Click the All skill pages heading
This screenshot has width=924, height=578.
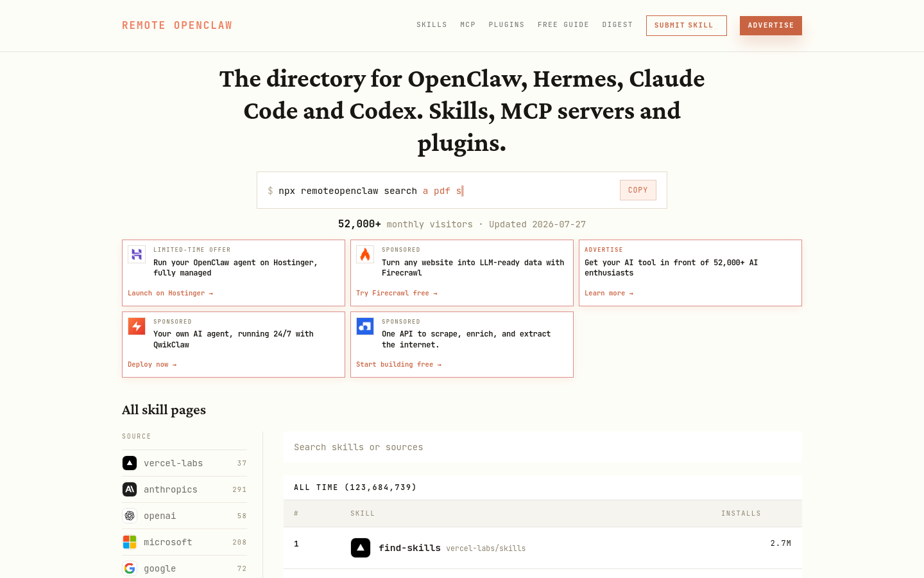[x=164, y=410]
